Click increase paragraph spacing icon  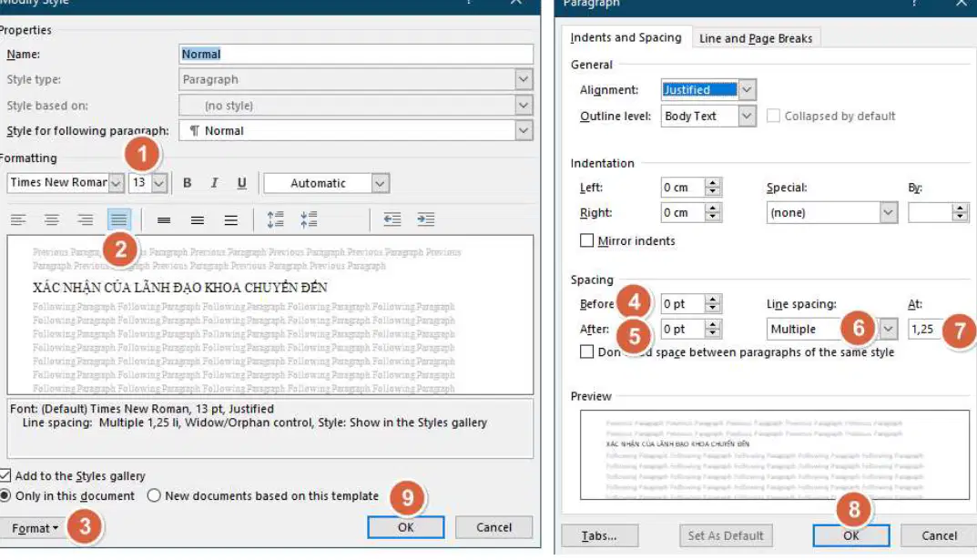click(x=275, y=219)
